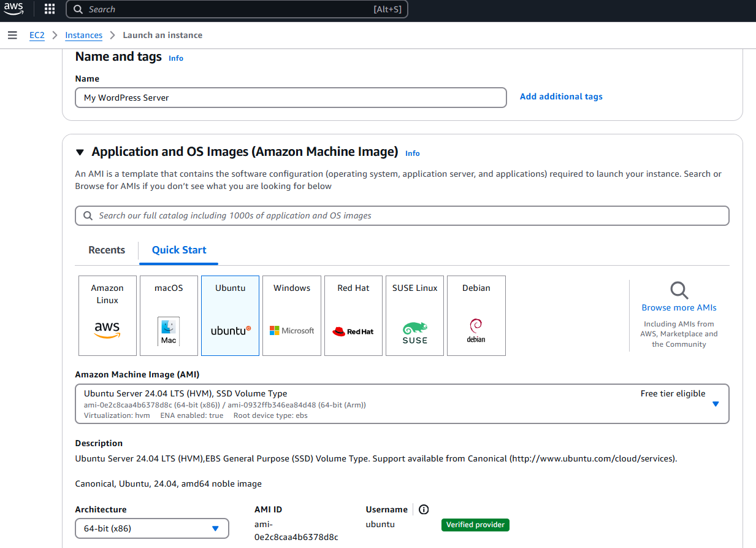Select the Amazon Linux AMI tile
The image size is (756, 548).
(107, 315)
